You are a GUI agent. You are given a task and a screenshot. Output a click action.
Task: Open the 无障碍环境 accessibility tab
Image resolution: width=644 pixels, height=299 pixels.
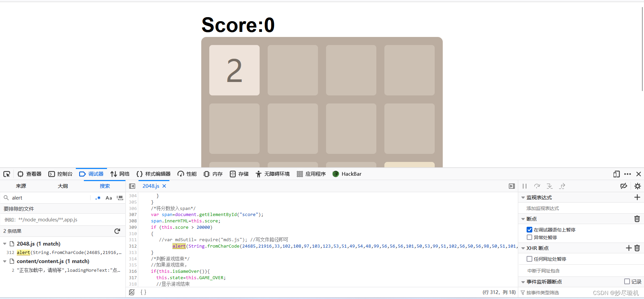click(x=272, y=174)
